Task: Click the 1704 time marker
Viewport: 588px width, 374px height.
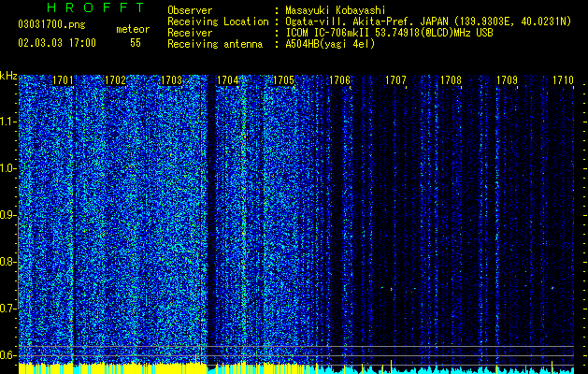Action: (x=227, y=80)
